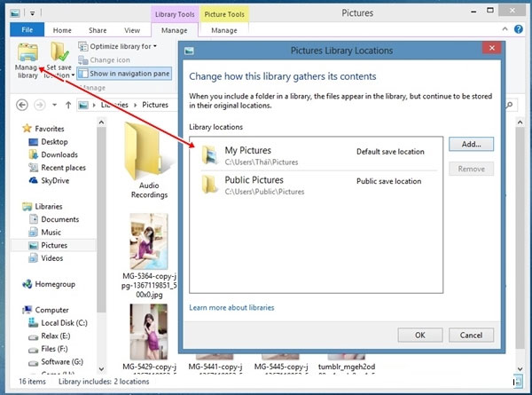Collapse the ribbon with the chevron
532x395 pixels.
point(505,29)
